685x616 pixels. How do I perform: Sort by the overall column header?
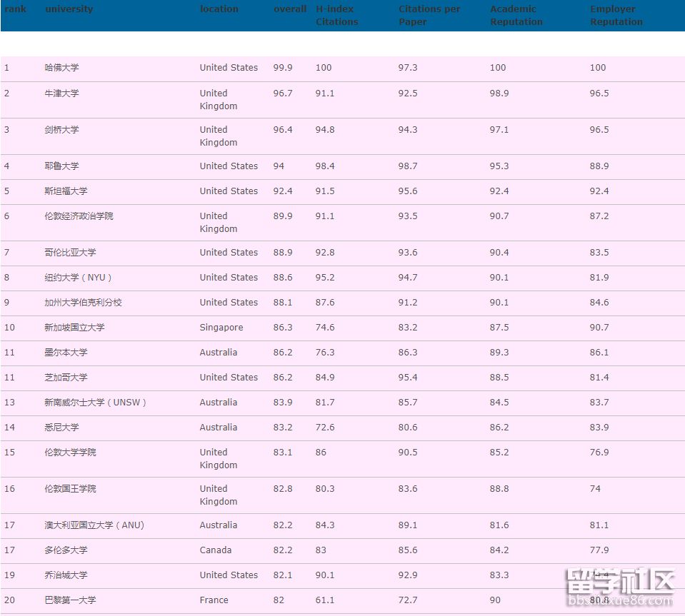click(289, 9)
